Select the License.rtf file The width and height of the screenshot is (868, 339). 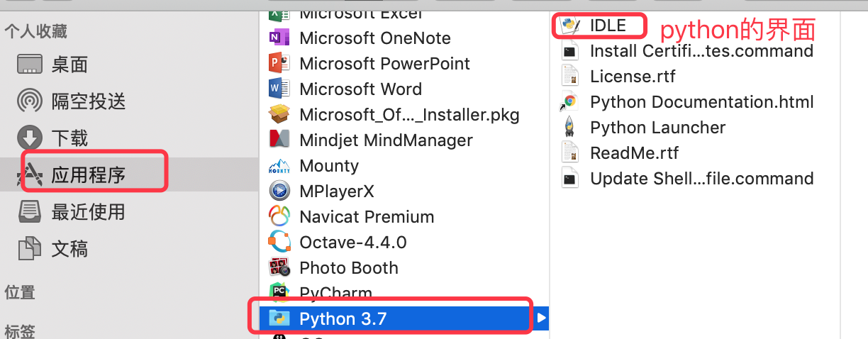click(633, 77)
